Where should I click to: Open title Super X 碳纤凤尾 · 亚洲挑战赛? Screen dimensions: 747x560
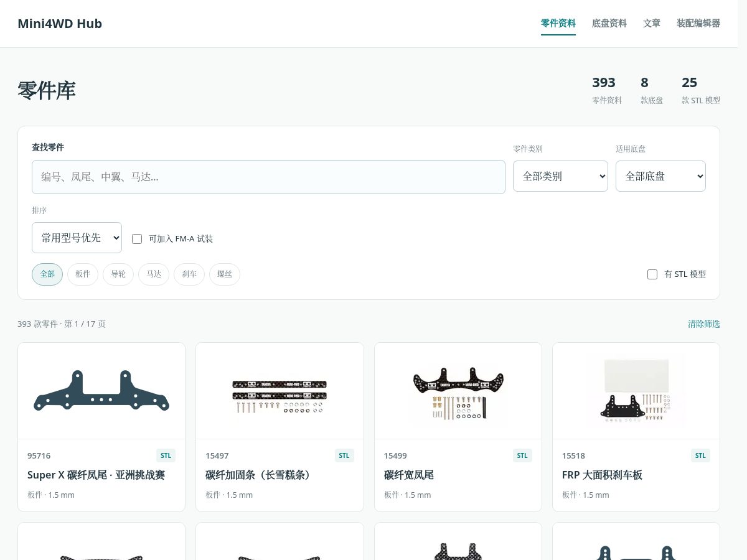(x=96, y=475)
